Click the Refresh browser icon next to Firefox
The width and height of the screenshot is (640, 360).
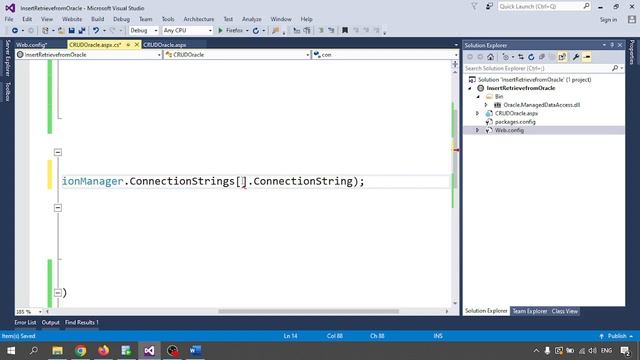pyautogui.click(x=256, y=31)
